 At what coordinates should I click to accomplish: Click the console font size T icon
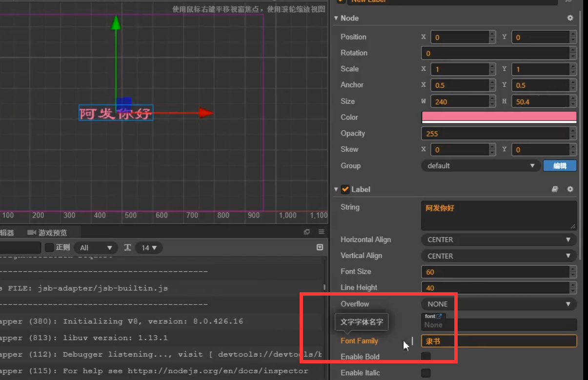pos(127,248)
